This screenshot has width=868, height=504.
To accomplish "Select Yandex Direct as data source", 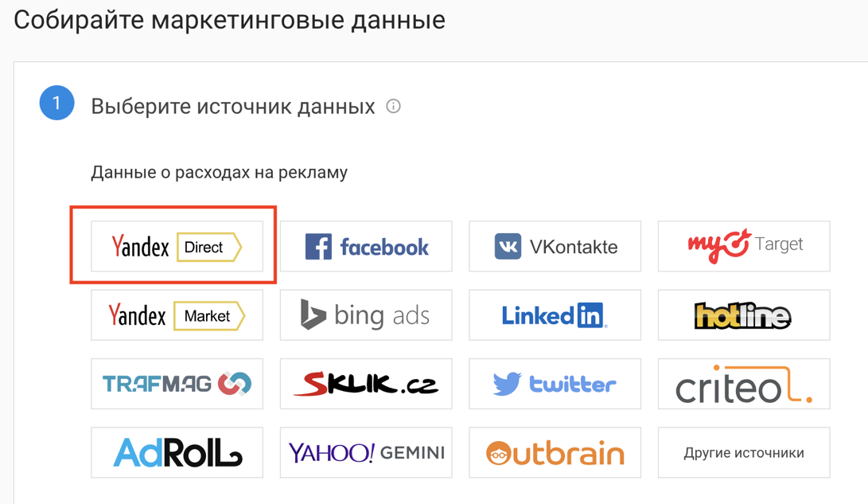I will pyautogui.click(x=177, y=247).
